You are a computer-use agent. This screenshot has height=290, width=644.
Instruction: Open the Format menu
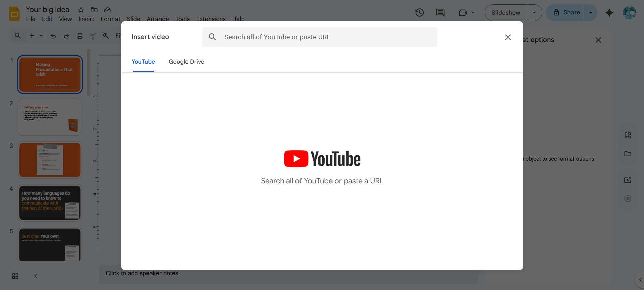click(110, 19)
